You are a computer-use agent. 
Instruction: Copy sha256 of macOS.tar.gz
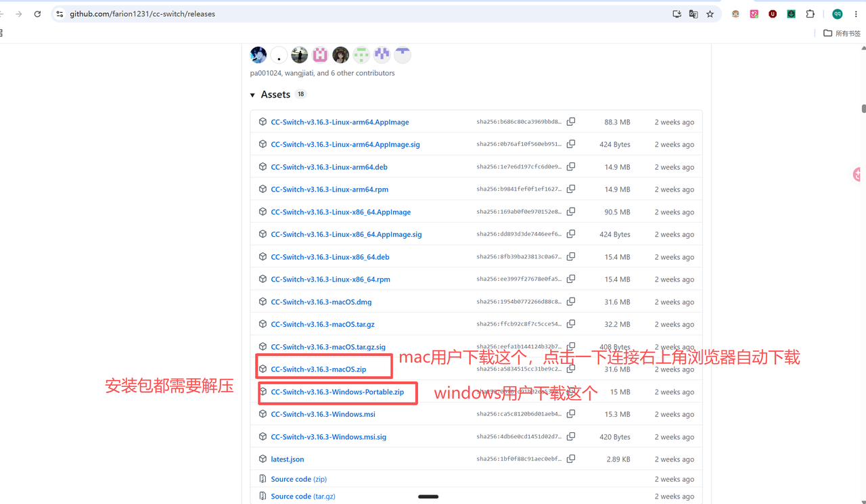(x=571, y=324)
